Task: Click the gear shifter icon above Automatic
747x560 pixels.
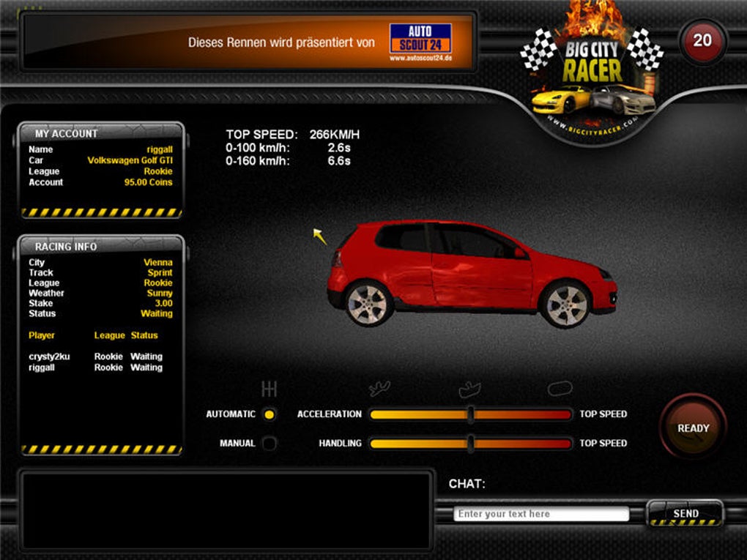Action: click(270, 389)
